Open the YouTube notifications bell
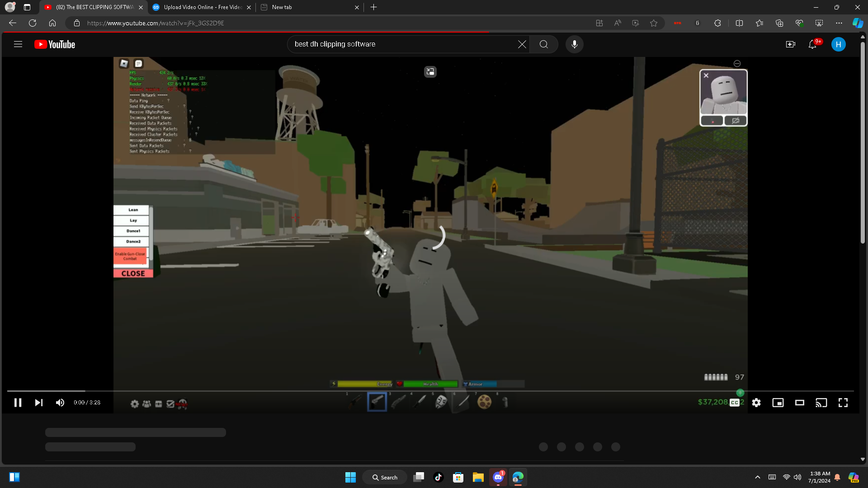 click(812, 44)
